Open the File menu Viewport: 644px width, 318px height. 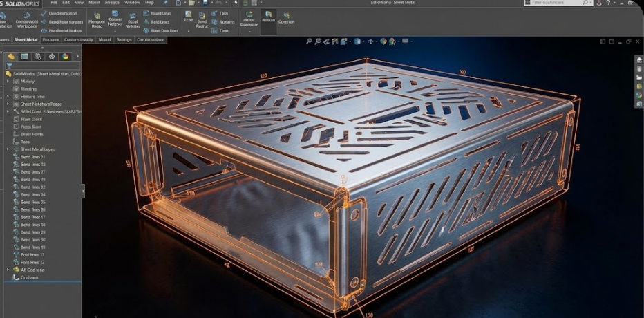[x=54, y=3]
